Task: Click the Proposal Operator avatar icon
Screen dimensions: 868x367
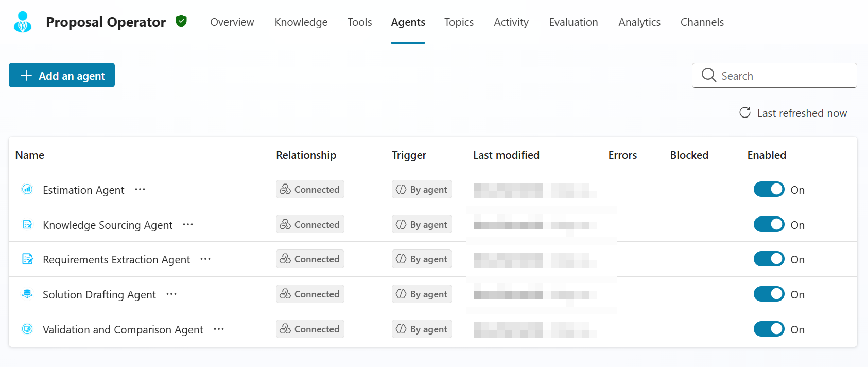Action: pos(23,22)
